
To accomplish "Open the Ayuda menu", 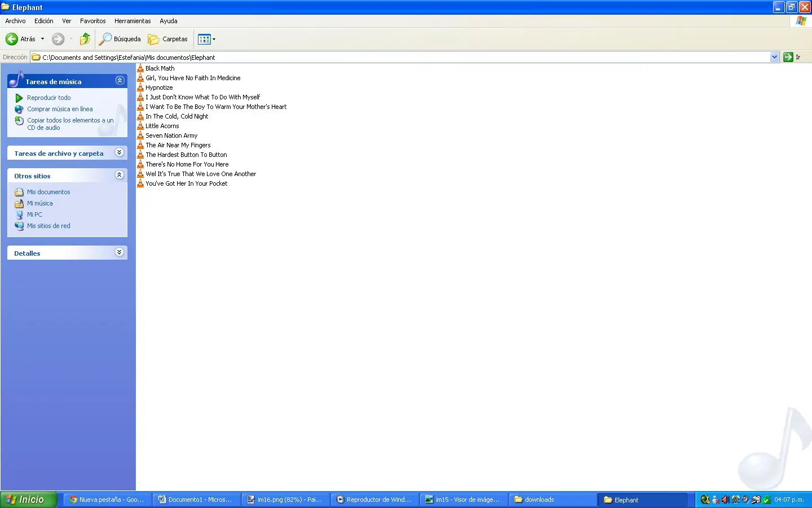I will point(169,21).
